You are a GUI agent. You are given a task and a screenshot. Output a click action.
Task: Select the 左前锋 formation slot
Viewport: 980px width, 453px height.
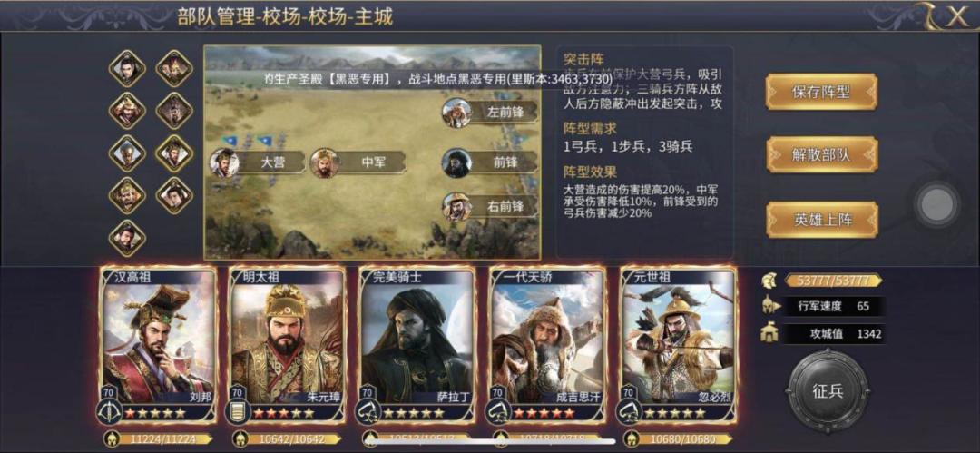[491, 113]
